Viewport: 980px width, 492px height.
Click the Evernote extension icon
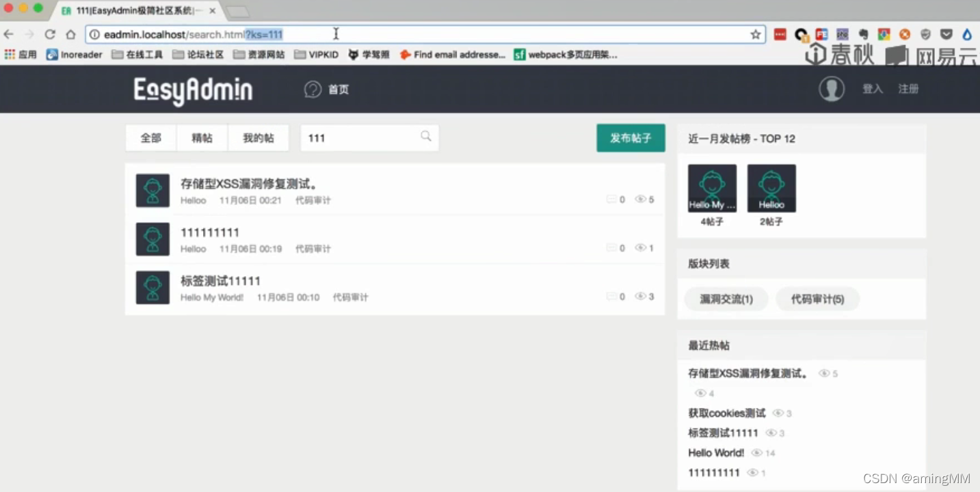(863, 34)
